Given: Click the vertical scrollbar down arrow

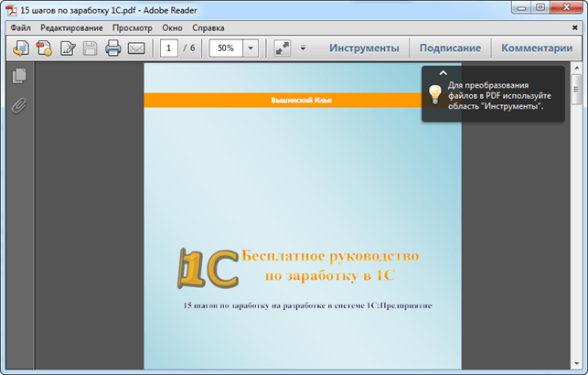Looking at the screenshot, I should tap(576, 363).
